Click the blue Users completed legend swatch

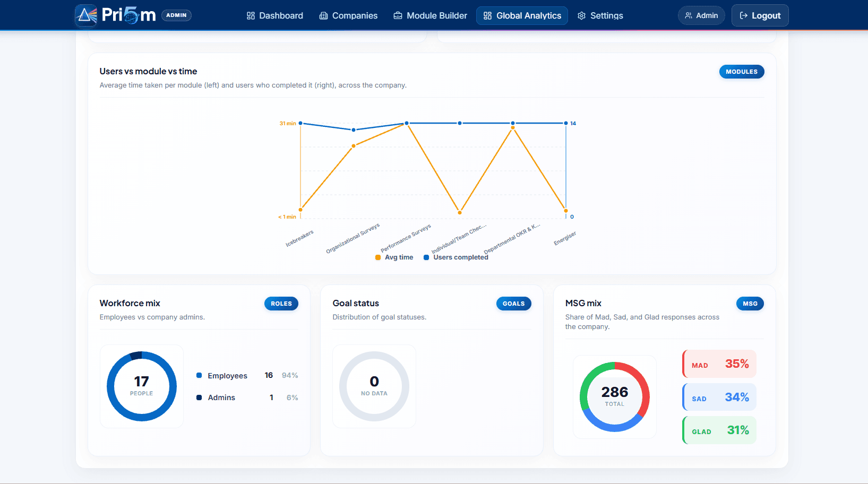pyautogui.click(x=426, y=257)
